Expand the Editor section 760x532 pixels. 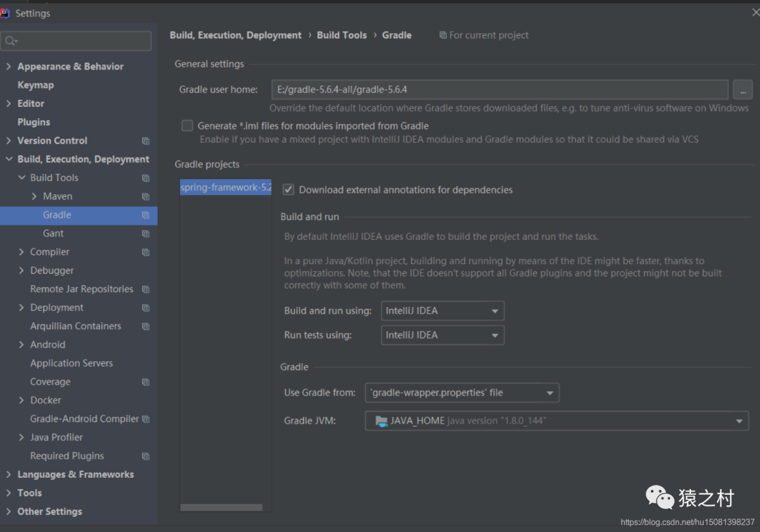8,103
